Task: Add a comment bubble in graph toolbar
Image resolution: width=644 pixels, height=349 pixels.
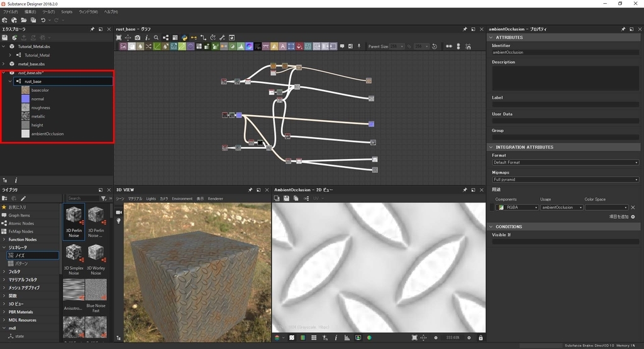Action: click(x=341, y=47)
